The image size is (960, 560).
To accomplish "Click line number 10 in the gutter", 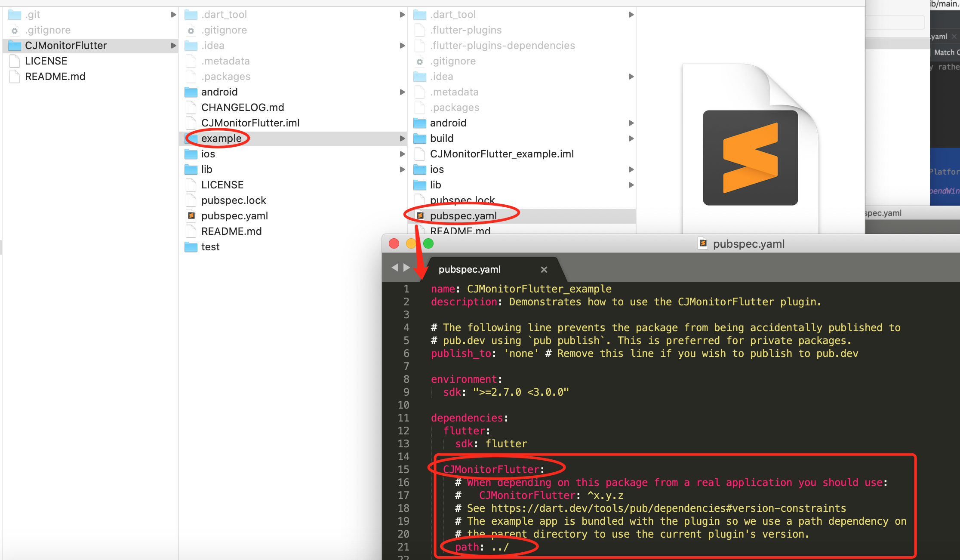I will click(x=403, y=405).
